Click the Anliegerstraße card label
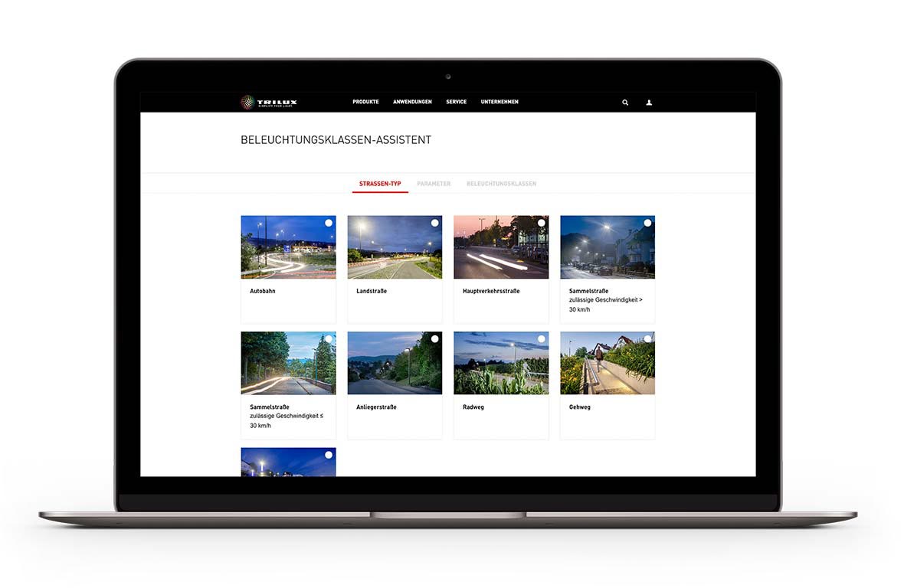The height and width of the screenshot is (588, 904). click(376, 407)
